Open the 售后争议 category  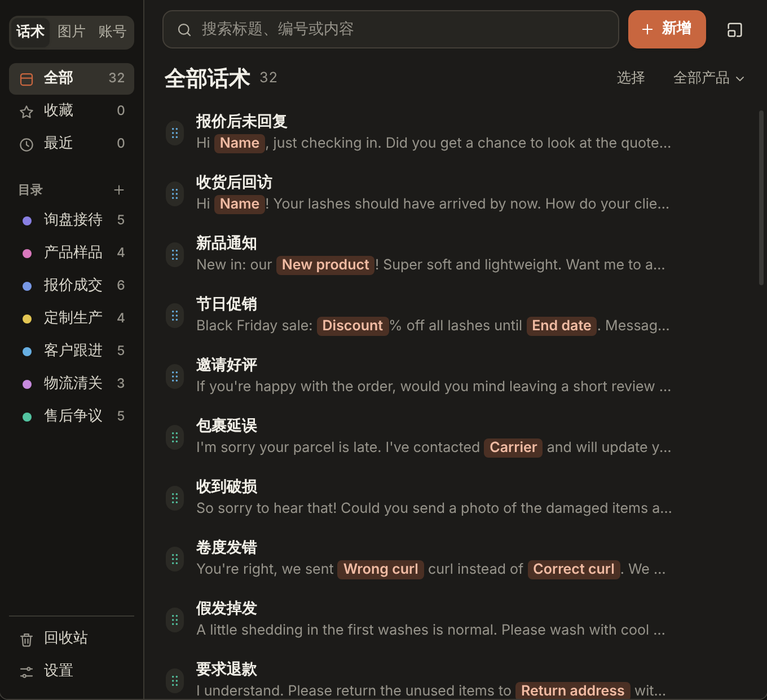tap(72, 416)
